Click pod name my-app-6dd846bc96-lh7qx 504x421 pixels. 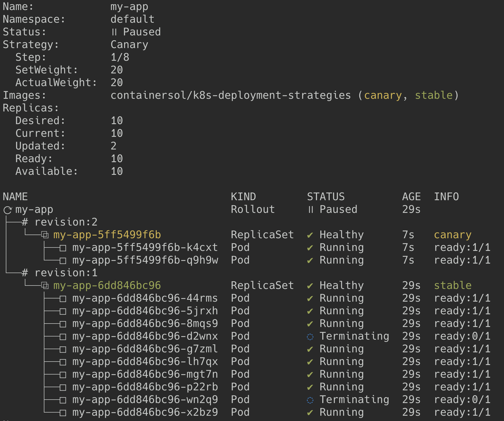click(x=145, y=362)
